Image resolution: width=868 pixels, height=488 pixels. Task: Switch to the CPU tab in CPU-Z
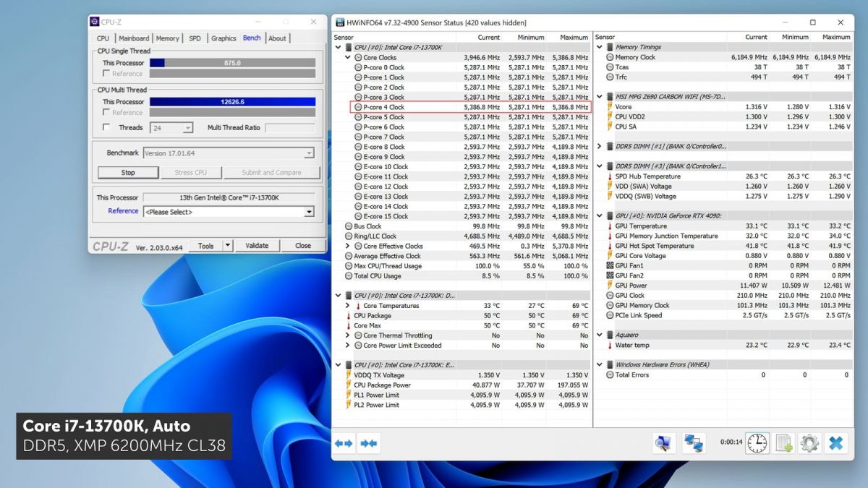pyautogui.click(x=103, y=38)
